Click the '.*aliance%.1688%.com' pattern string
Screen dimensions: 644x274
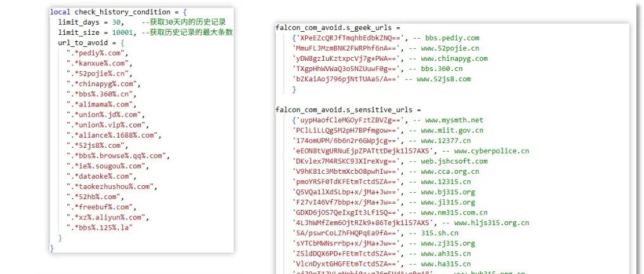tap(114, 135)
